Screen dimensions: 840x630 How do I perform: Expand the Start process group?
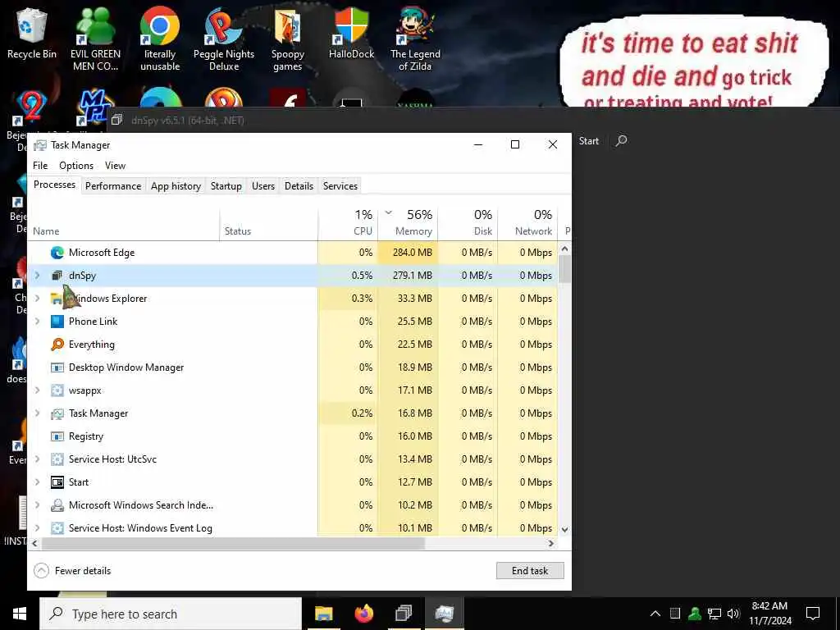[38, 482]
